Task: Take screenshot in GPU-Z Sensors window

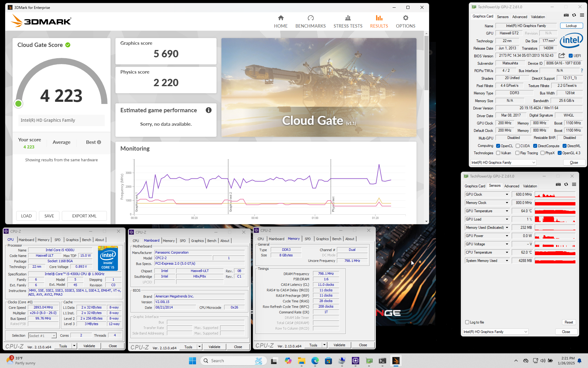Action: click(x=558, y=185)
